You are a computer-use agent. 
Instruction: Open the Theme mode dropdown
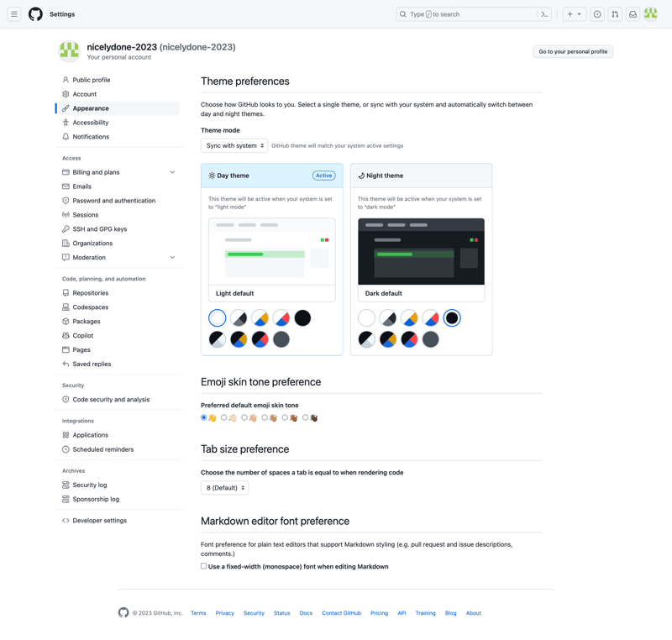pos(234,144)
